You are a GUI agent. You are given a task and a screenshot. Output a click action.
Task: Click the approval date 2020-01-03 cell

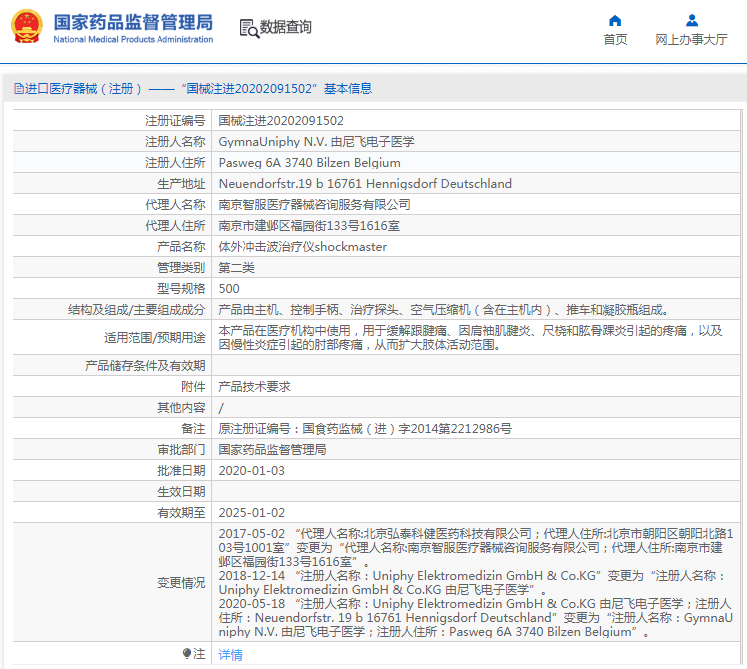click(x=251, y=471)
